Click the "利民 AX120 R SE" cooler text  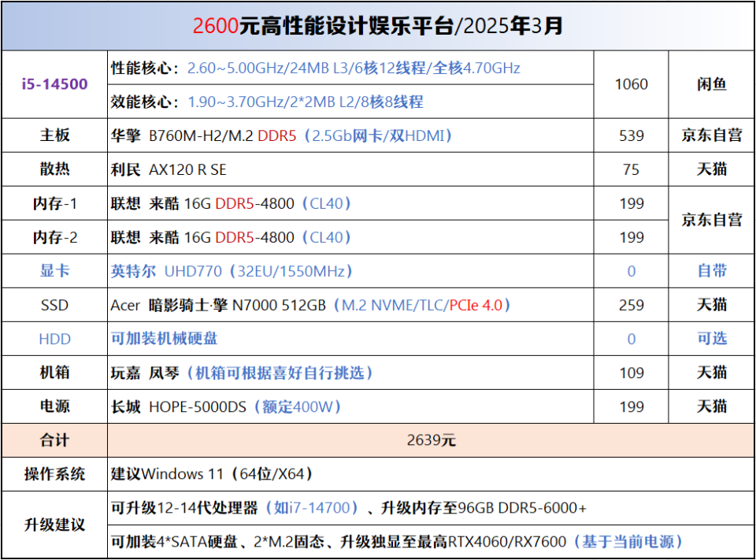point(169,170)
